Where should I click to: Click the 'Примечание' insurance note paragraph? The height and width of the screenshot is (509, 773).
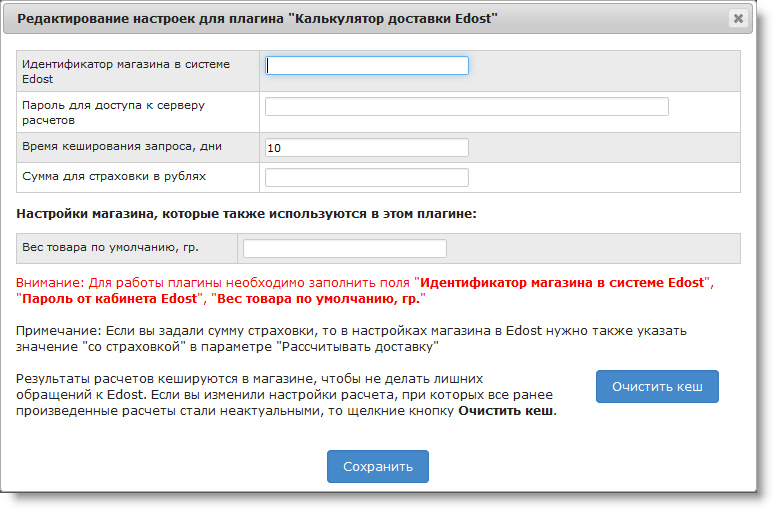pyautogui.click(x=351, y=338)
